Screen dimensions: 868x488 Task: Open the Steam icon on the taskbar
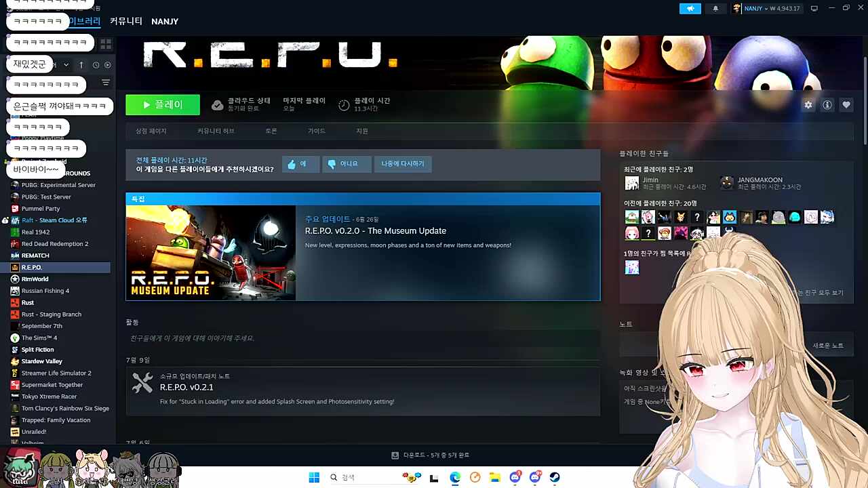click(555, 478)
